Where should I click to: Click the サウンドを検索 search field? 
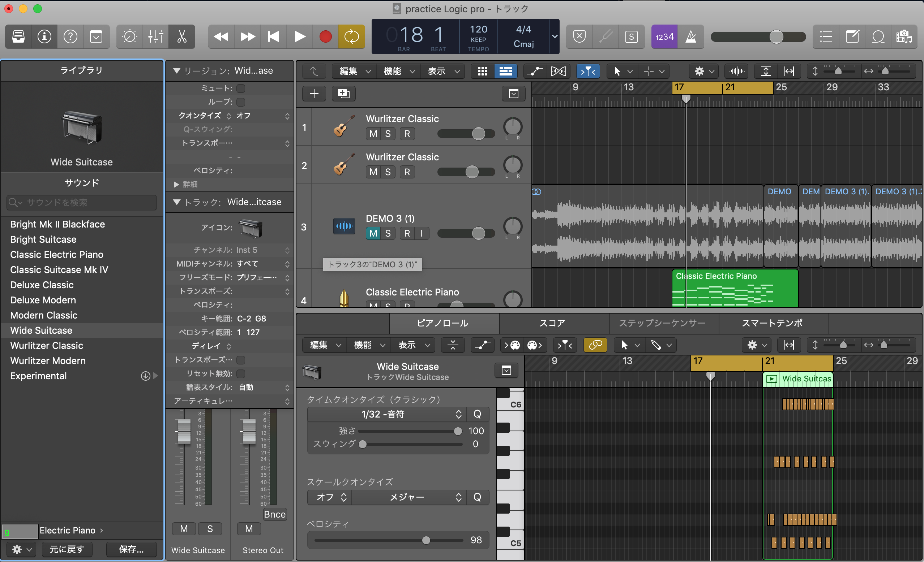(x=81, y=203)
